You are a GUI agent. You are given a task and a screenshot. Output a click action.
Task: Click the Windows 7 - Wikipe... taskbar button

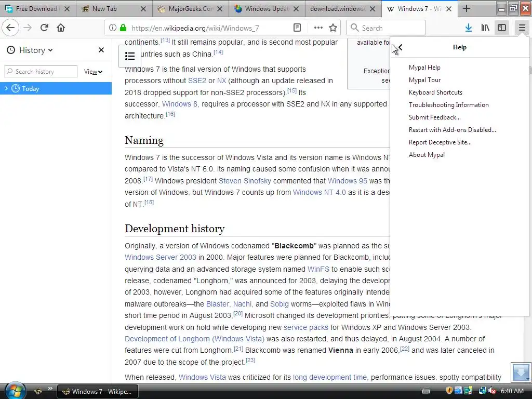coord(98,392)
